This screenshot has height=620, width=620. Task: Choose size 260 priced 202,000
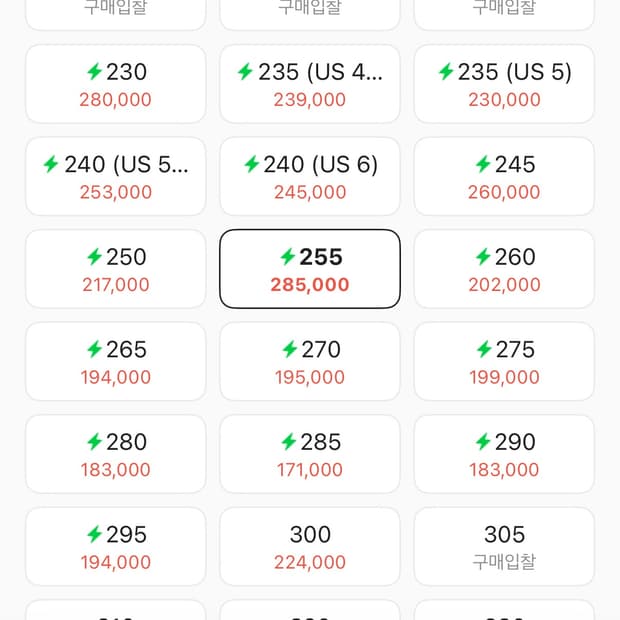tap(504, 269)
